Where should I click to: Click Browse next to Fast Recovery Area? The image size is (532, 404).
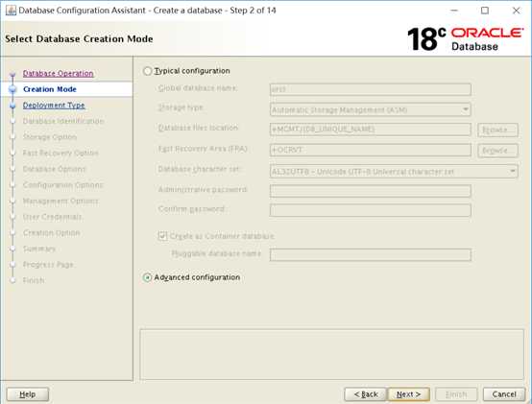[497, 151]
